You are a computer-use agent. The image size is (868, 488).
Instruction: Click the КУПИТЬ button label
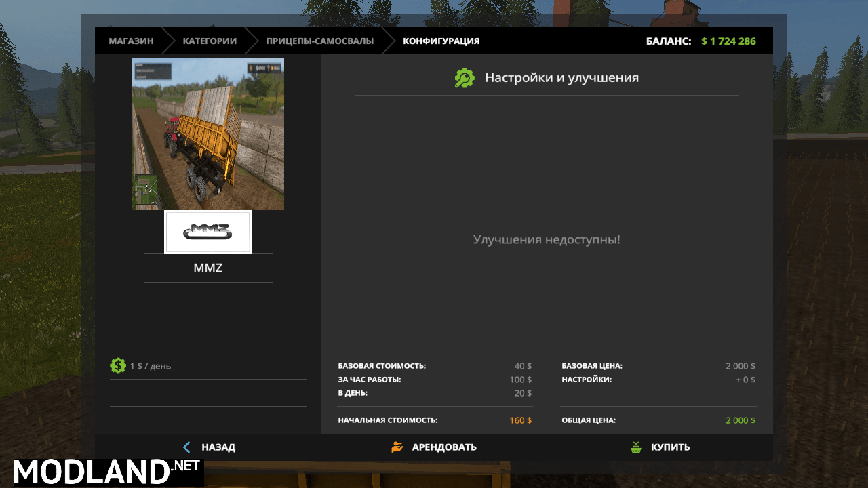tap(671, 447)
